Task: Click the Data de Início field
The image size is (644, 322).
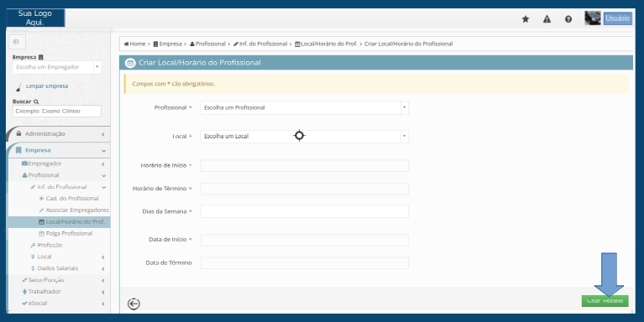Action: pos(304,240)
